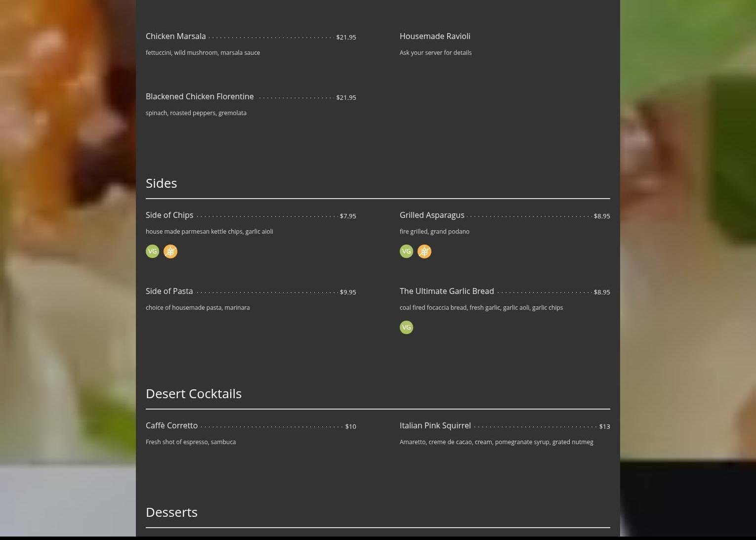This screenshot has height=540, width=756.
Task: Click the Chicken Marsala price $21.95
Action: (x=346, y=37)
